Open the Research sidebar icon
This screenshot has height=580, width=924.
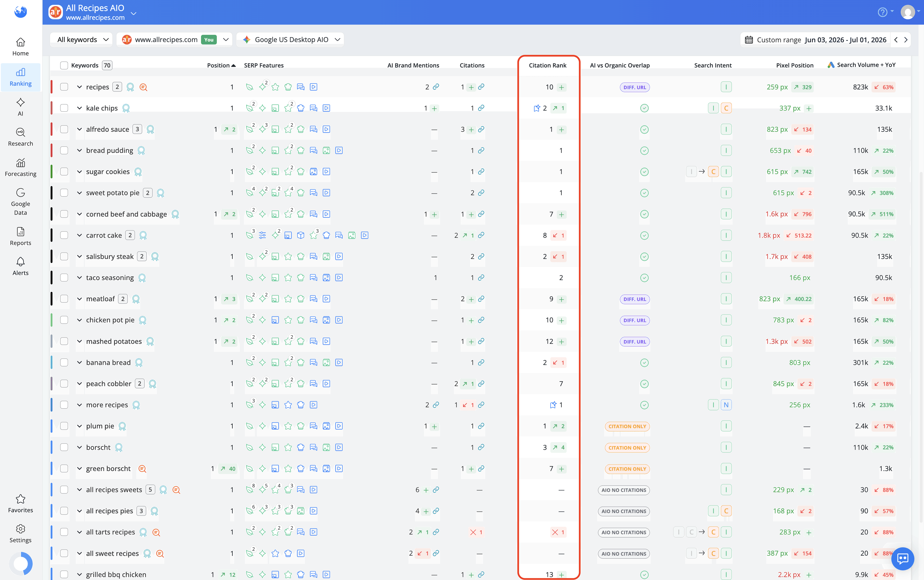click(21, 133)
